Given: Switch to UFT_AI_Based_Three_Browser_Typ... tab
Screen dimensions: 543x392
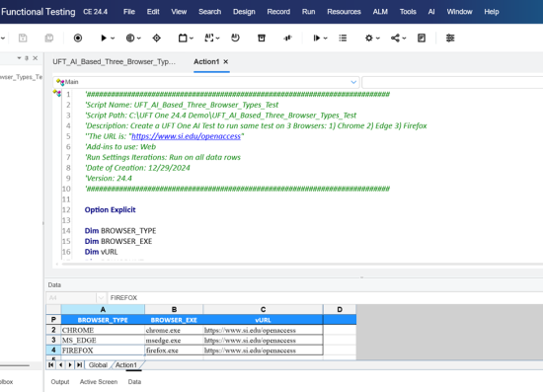Looking at the screenshot, I should point(114,61).
